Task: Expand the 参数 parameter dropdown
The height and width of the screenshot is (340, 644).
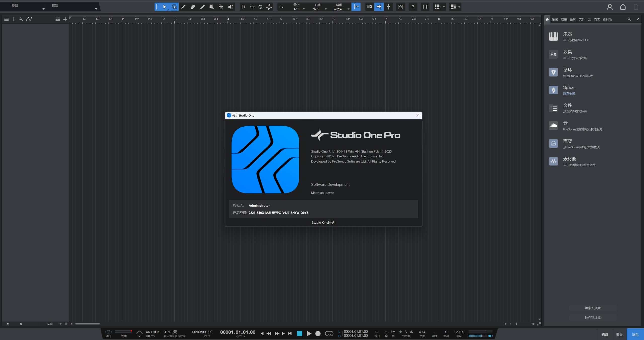Action: click(43, 9)
